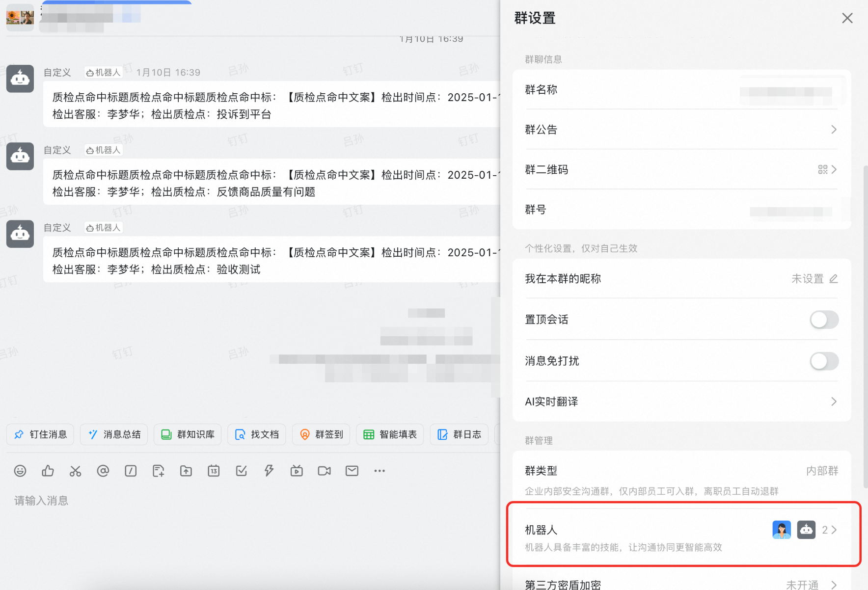The height and width of the screenshot is (590, 868).
Task: Click the gray robot avatar in 机器人 row
Action: pyautogui.click(x=806, y=530)
